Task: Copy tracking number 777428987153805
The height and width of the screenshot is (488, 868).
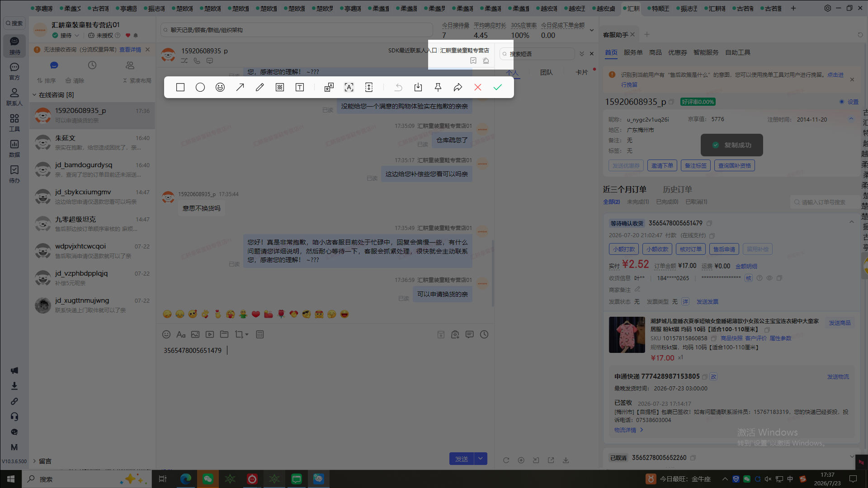Action: click(705, 376)
